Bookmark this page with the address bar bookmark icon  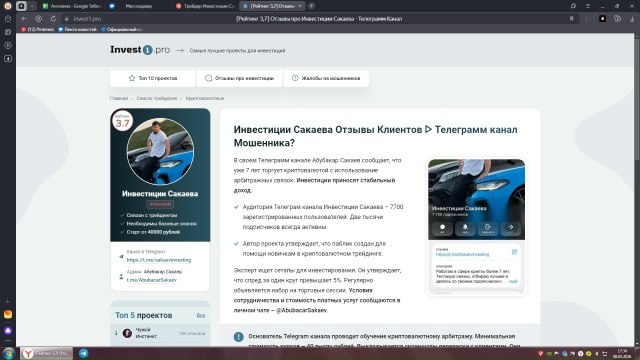(571, 19)
